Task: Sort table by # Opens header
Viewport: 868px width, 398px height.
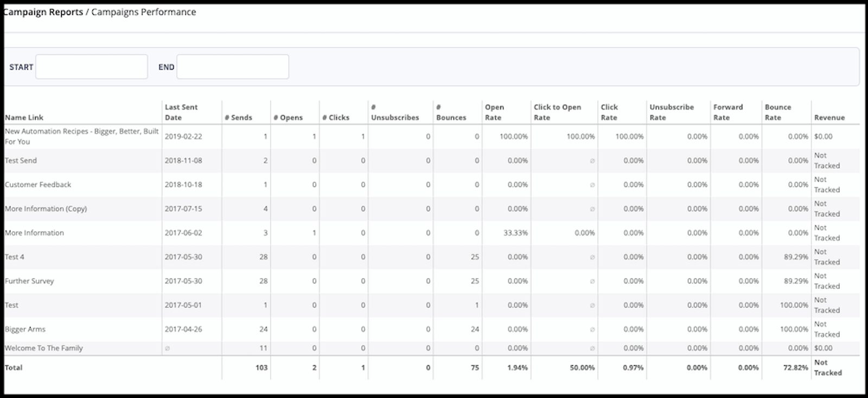Action: point(288,117)
